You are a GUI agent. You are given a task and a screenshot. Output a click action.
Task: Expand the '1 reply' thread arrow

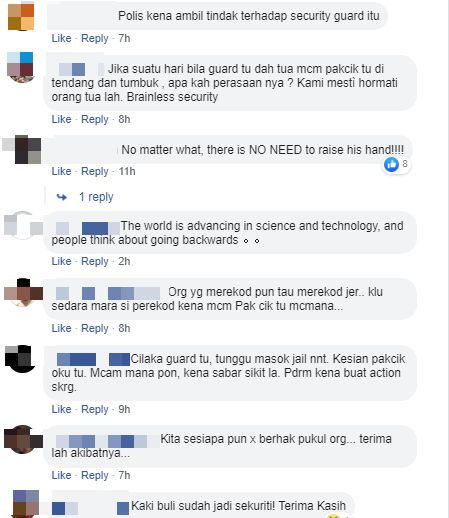[x=62, y=197]
